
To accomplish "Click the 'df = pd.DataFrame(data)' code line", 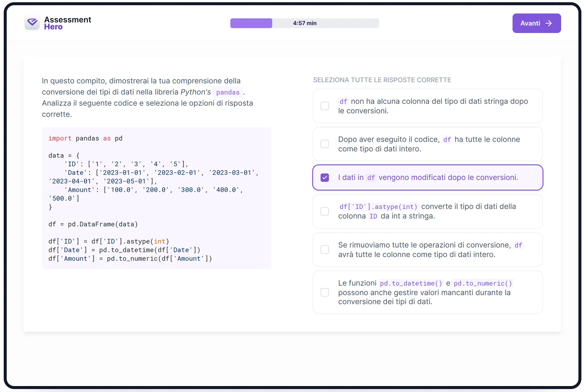I will click(93, 224).
